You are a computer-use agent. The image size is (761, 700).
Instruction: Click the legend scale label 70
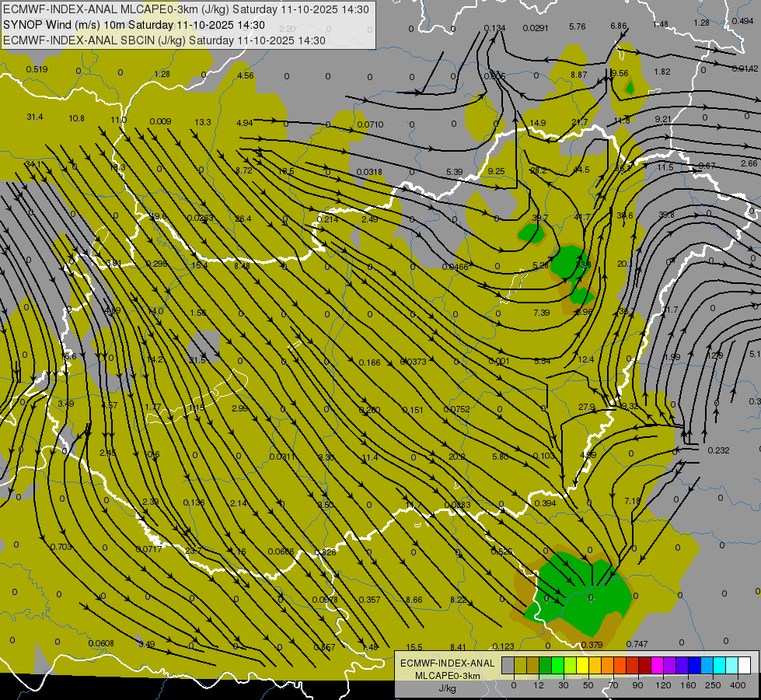pyautogui.click(x=613, y=685)
